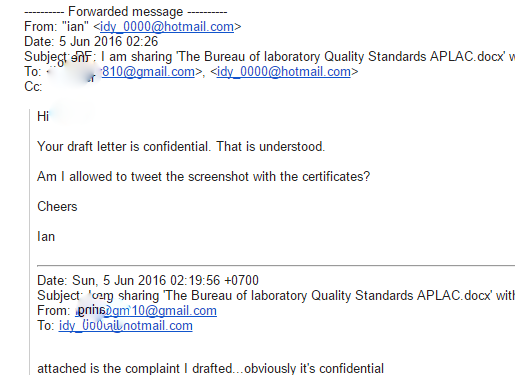515x375 pixels.
Task: Open the 10@gmail.com sender link in quoted message
Action: (147, 311)
